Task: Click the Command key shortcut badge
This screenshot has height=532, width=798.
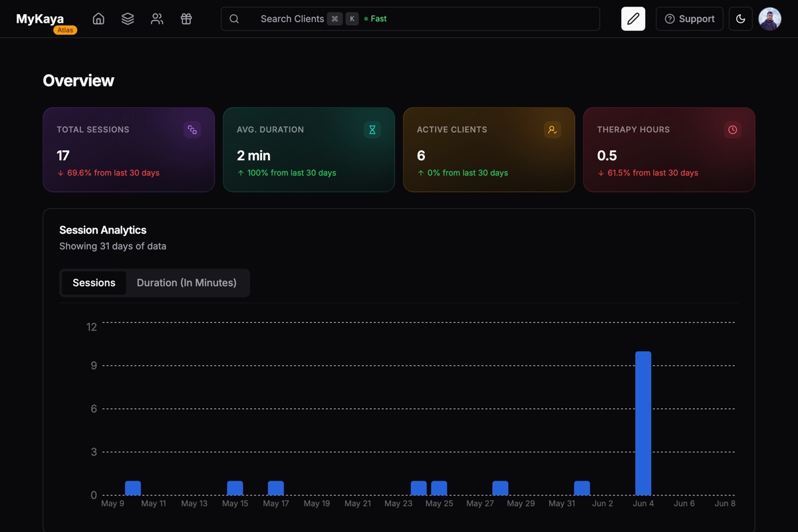Action: 334,19
